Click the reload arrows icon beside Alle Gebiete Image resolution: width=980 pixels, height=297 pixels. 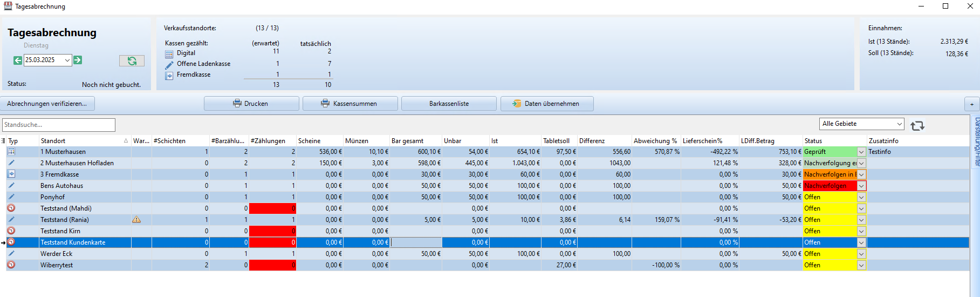917,126
